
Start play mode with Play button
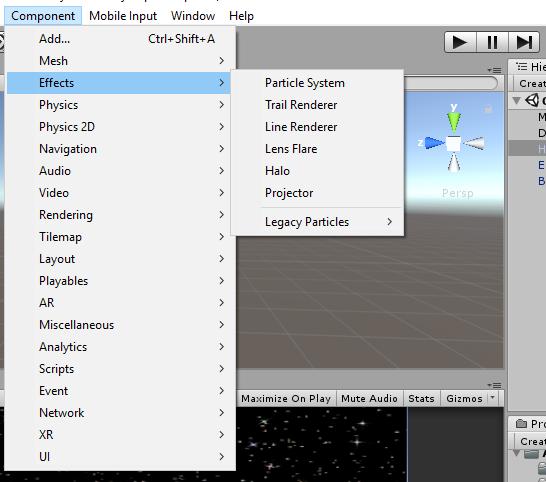point(460,42)
